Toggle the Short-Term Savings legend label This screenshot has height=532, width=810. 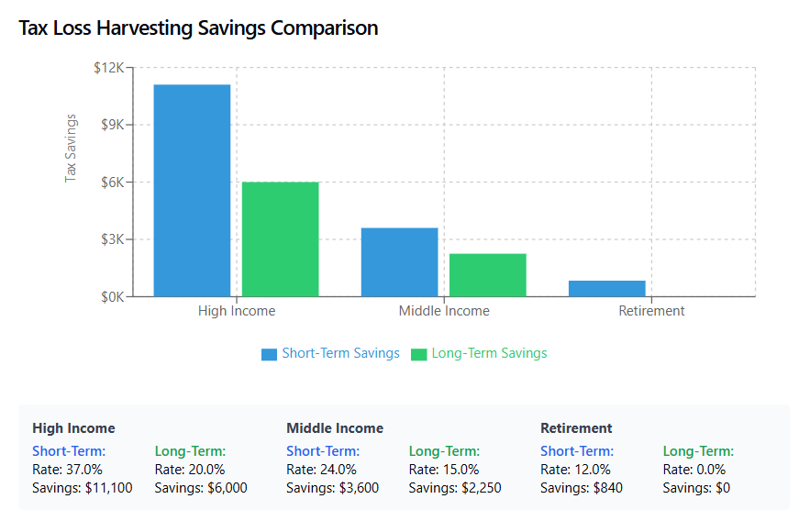(x=340, y=353)
